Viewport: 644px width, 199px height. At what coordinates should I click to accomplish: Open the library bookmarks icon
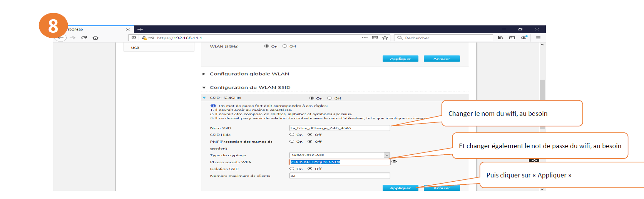pos(500,38)
